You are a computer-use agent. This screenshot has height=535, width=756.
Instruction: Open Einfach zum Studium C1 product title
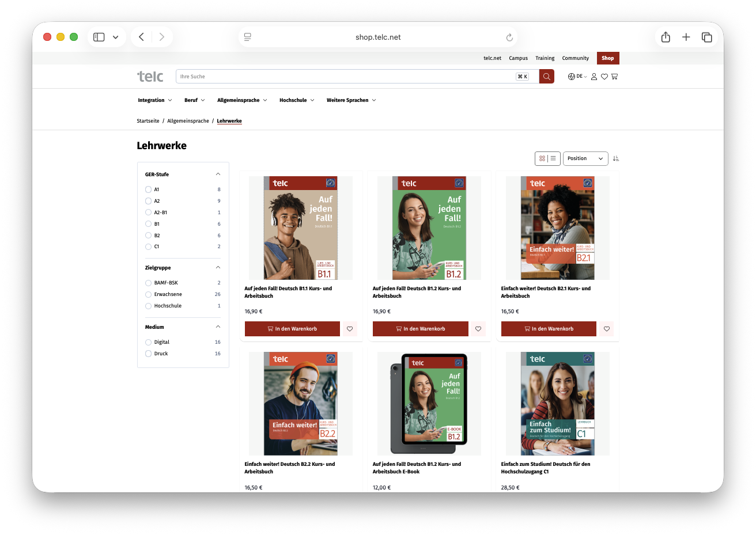click(546, 468)
